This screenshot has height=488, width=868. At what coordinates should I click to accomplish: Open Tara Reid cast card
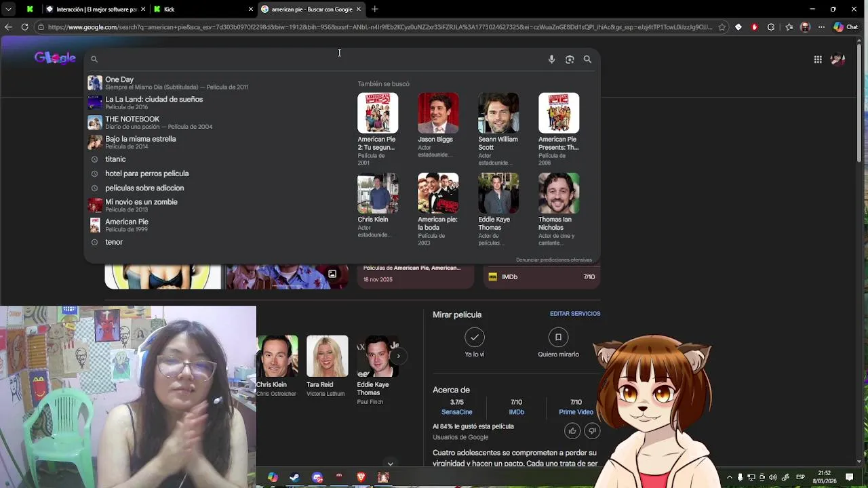coord(326,367)
